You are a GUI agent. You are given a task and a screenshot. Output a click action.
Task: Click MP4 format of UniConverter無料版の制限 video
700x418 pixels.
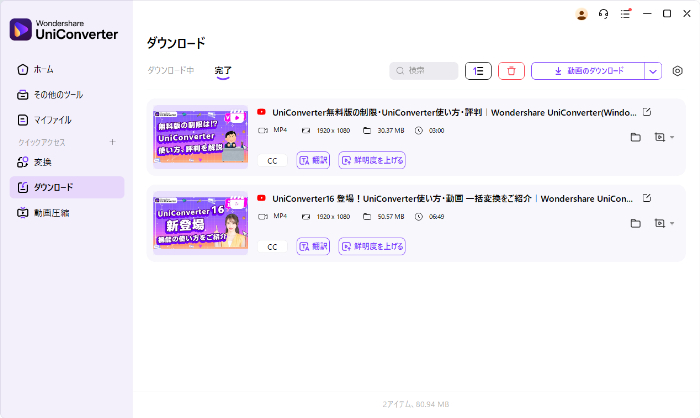tap(280, 130)
